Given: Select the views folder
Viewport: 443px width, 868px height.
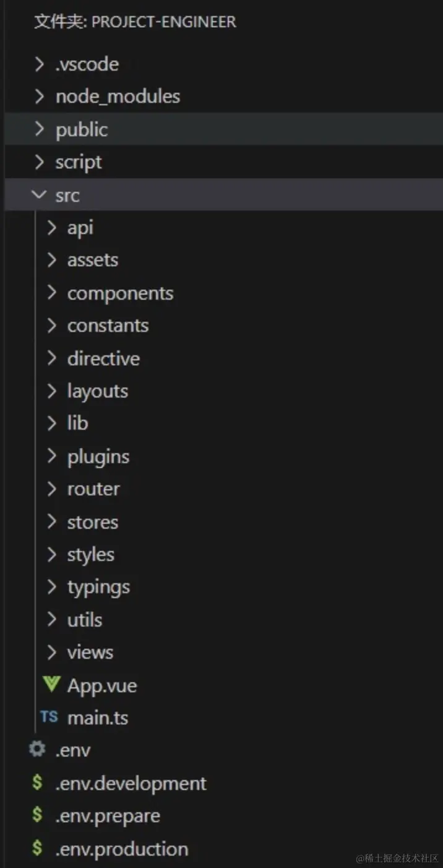Looking at the screenshot, I should tap(90, 652).
